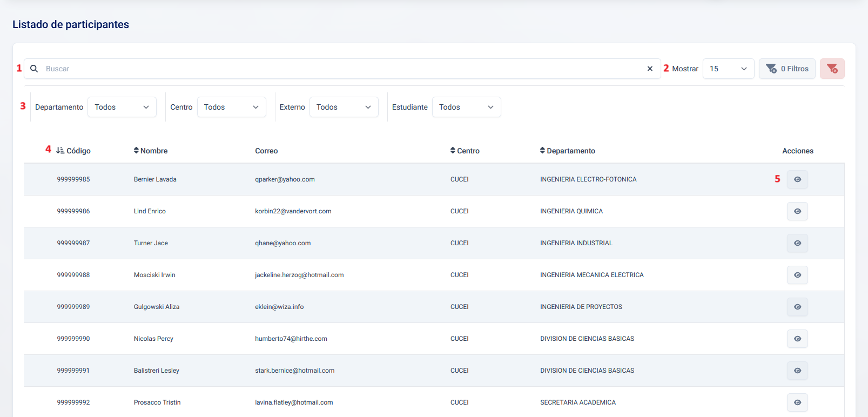868x417 pixels.
Task: Open the view action for Turner Jace
Action: 797,243
